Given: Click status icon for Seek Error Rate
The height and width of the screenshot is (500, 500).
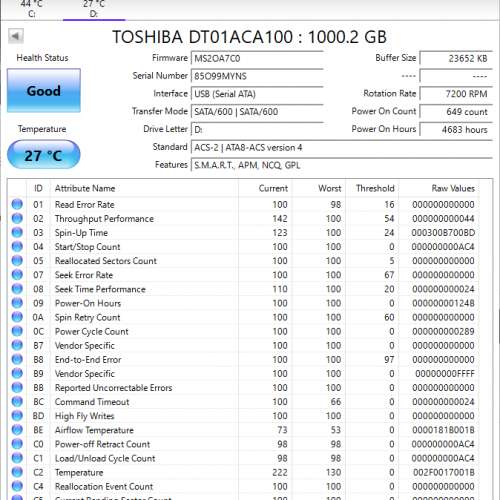Looking at the screenshot, I should pyautogui.click(x=17, y=275).
